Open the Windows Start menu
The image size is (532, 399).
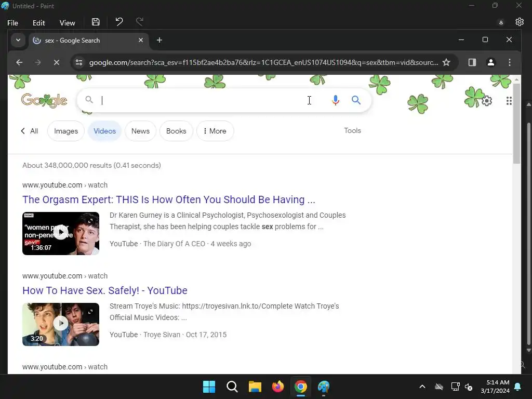[x=209, y=387]
